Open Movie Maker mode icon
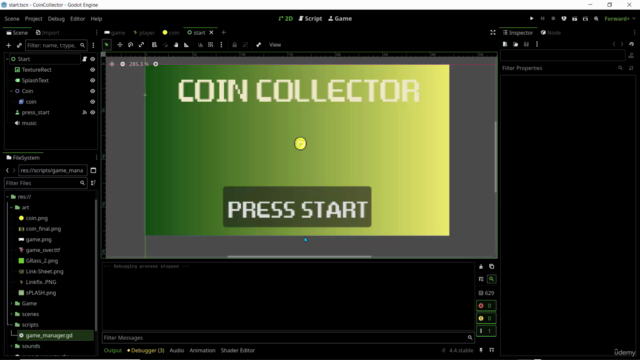 (x=596, y=19)
